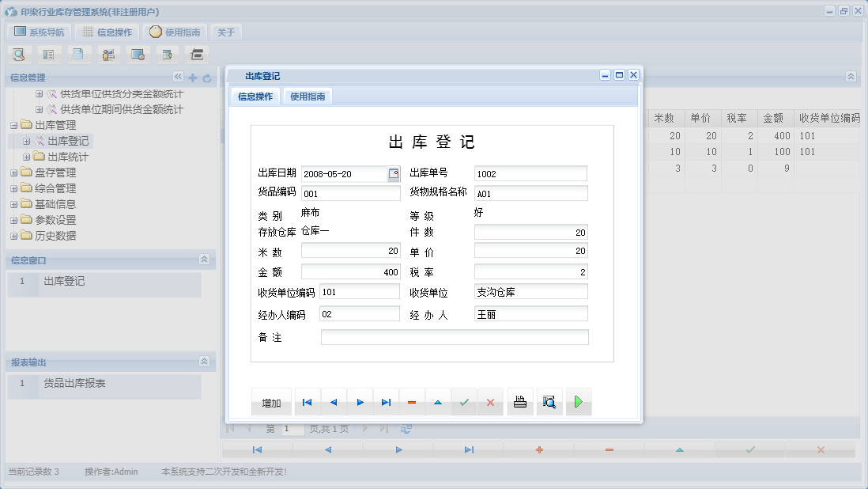Confirm the record with the green checkmark icon
The image size is (868, 489).
click(463, 402)
